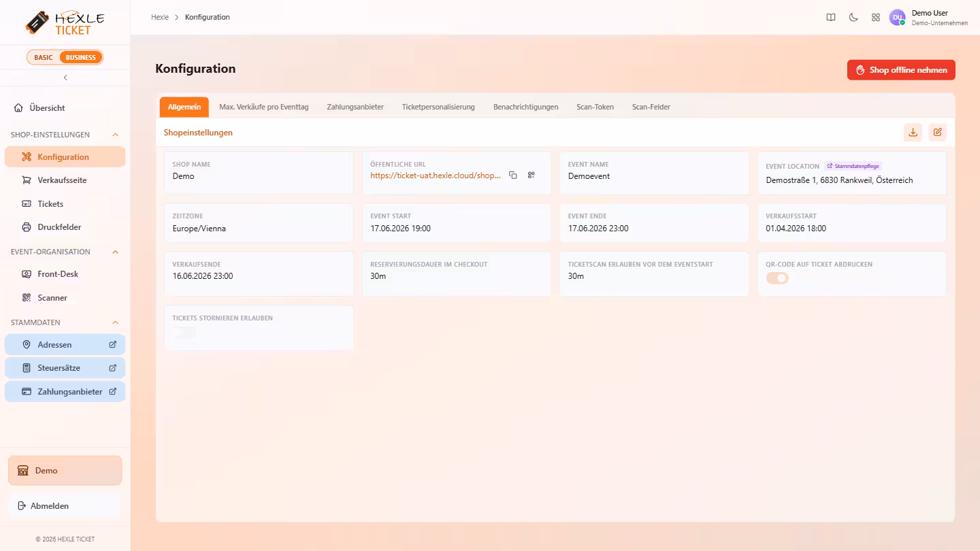Click the edit icon in Shopeinstellungen
The image size is (980, 551).
(x=938, y=133)
